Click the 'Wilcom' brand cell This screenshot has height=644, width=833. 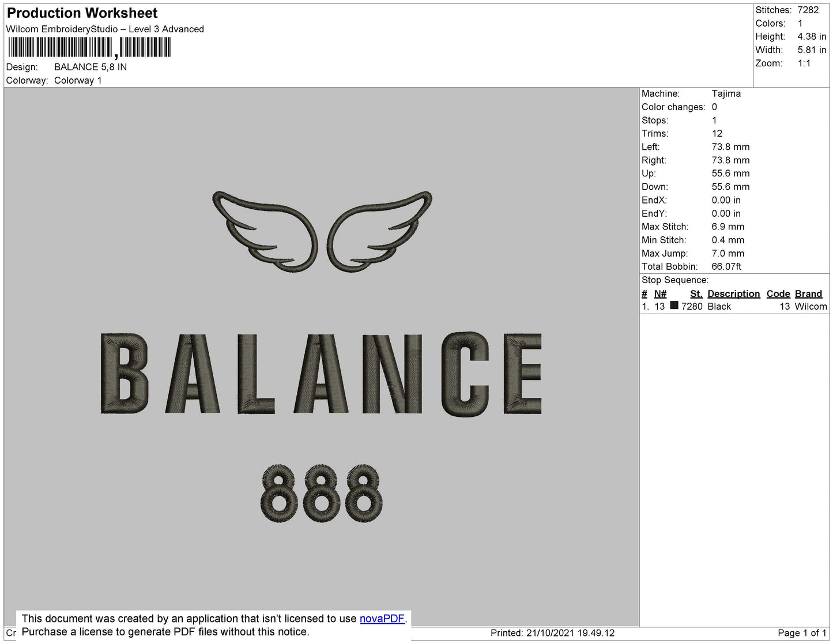pos(811,307)
